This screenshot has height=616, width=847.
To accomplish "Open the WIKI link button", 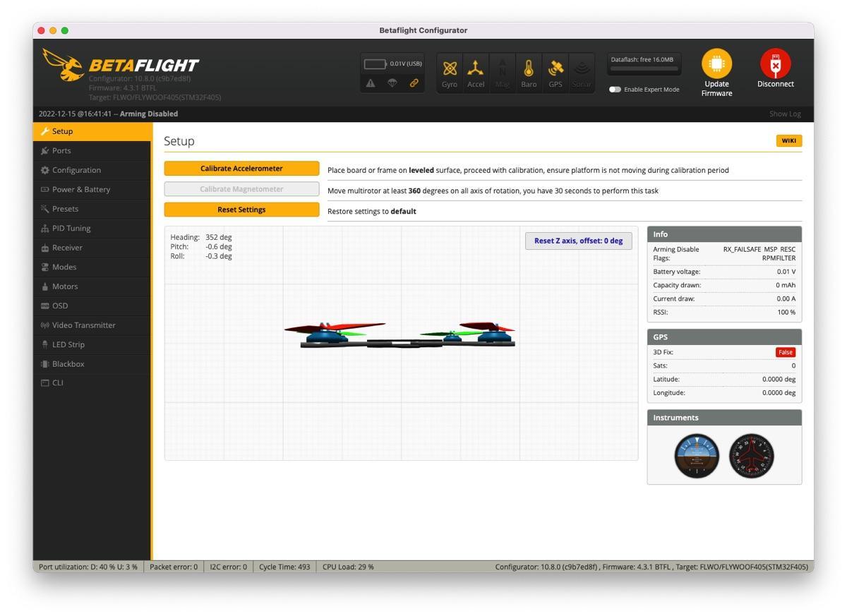I will click(789, 140).
